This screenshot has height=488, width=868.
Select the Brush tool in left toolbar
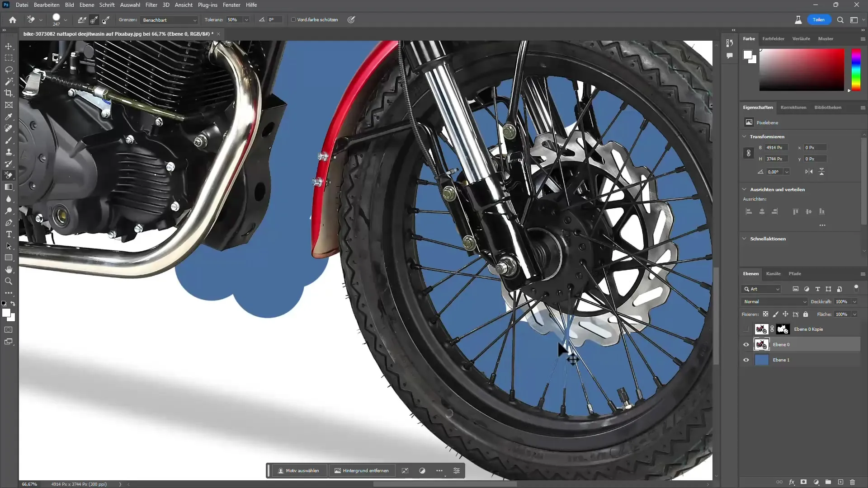point(9,141)
